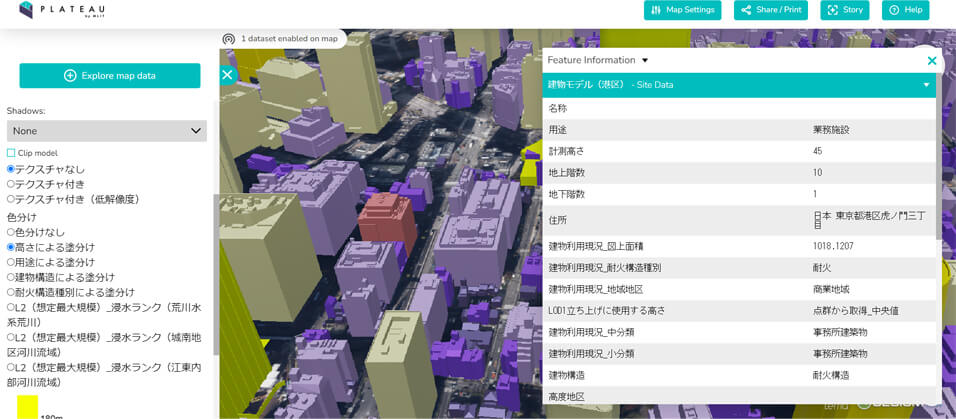Expand the Feature Information dropdown arrow
The height and width of the screenshot is (419, 956).
645,61
